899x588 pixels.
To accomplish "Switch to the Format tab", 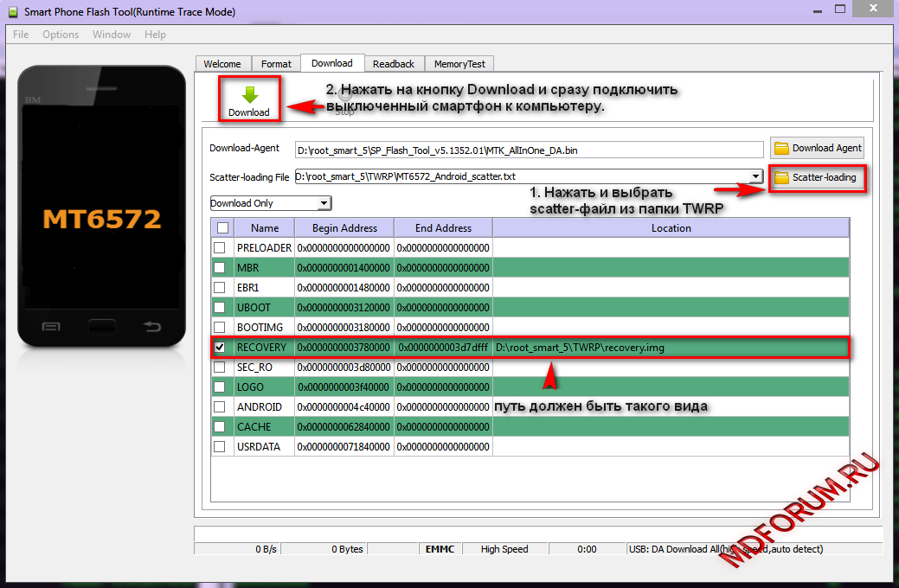I will 276,64.
